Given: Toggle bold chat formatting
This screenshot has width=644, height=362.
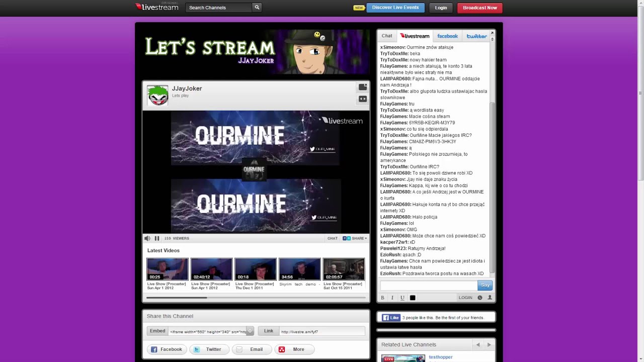Looking at the screenshot, I should tap(382, 298).
